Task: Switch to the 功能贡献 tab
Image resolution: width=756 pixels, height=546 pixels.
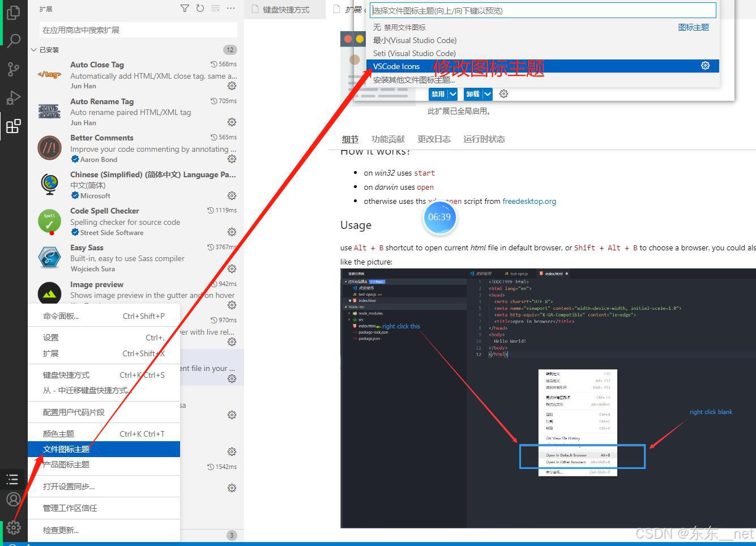Action: [388, 139]
